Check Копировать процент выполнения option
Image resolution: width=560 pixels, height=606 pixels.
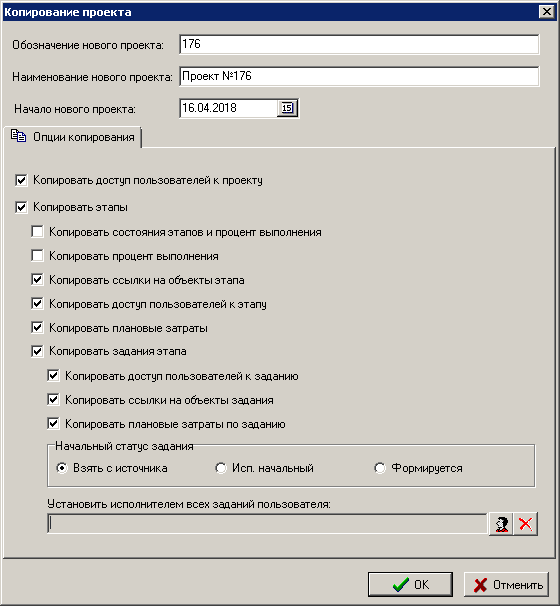coord(37,256)
